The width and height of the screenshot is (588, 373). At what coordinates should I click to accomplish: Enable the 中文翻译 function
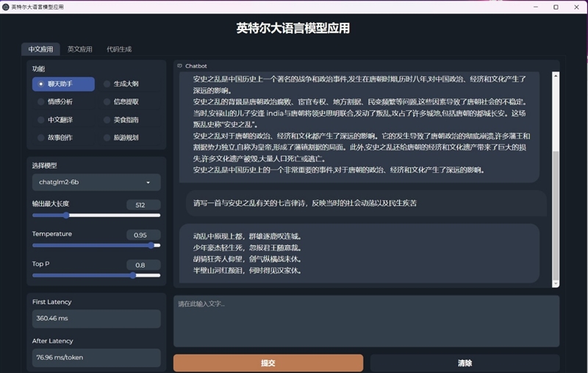(41, 119)
